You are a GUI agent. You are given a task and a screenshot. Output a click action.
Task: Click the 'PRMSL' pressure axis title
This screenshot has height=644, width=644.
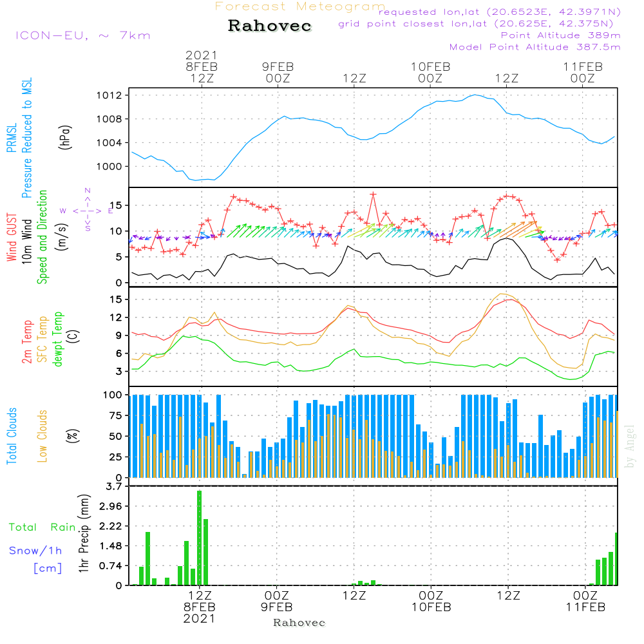pos(12,138)
